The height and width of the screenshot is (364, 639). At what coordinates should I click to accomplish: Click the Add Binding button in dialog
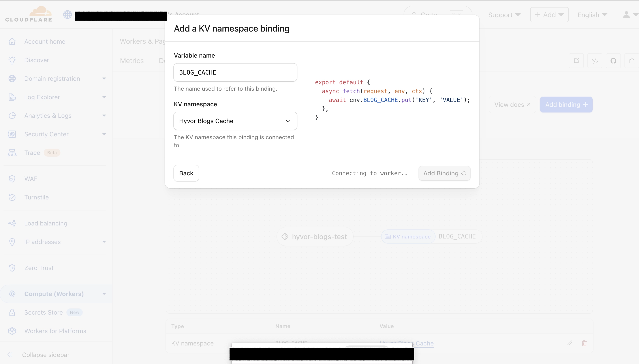click(x=445, y=173)
